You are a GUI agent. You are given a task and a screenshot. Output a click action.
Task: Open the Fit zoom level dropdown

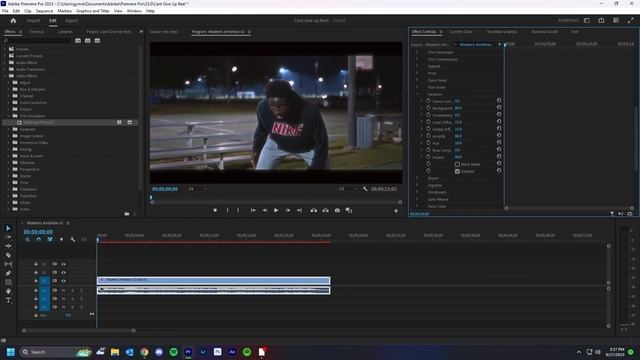click(198, 189)
